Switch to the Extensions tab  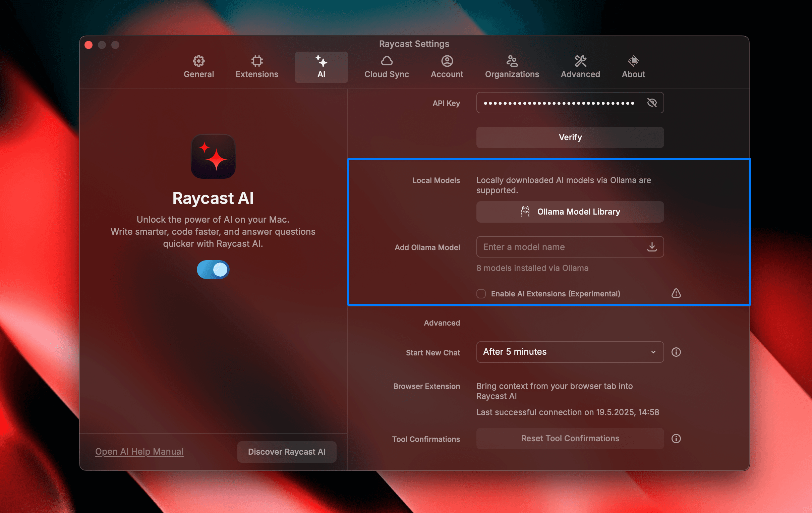click(256, 67)
